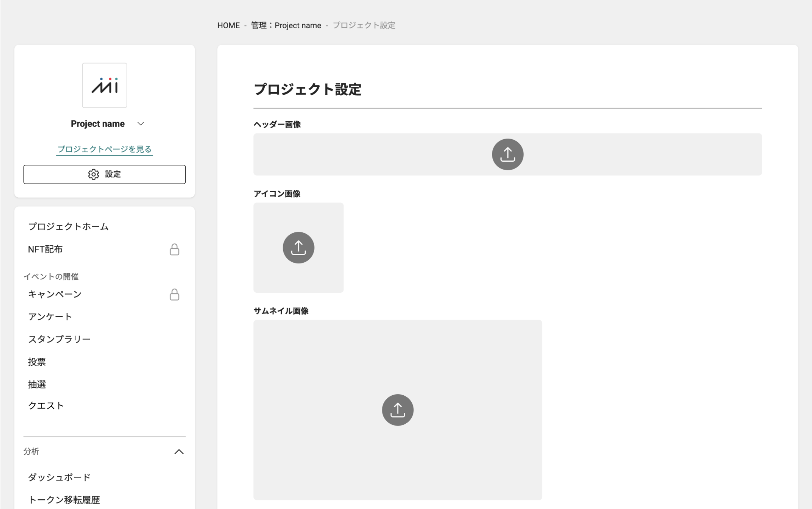Go to HOME in the breadcrumb

(228, 25)
